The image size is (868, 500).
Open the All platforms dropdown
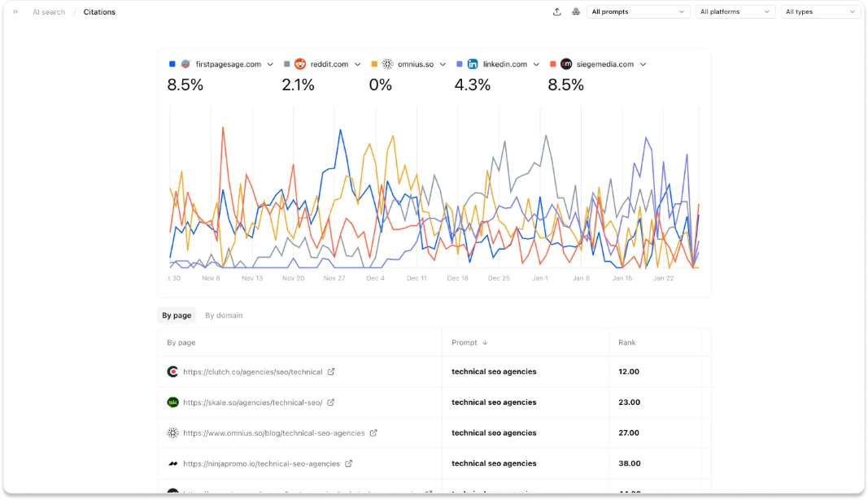click(735, 11)
